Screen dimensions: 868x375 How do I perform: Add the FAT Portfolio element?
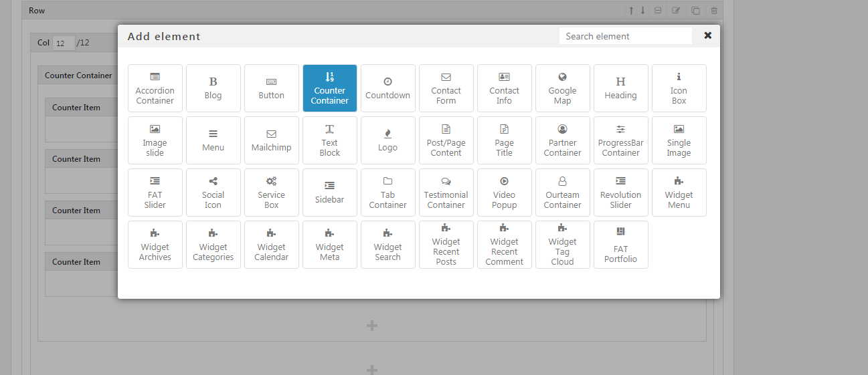620,245
